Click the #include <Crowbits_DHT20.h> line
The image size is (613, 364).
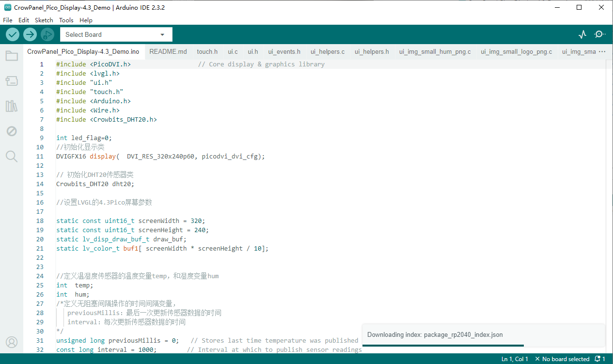[107, 119]
